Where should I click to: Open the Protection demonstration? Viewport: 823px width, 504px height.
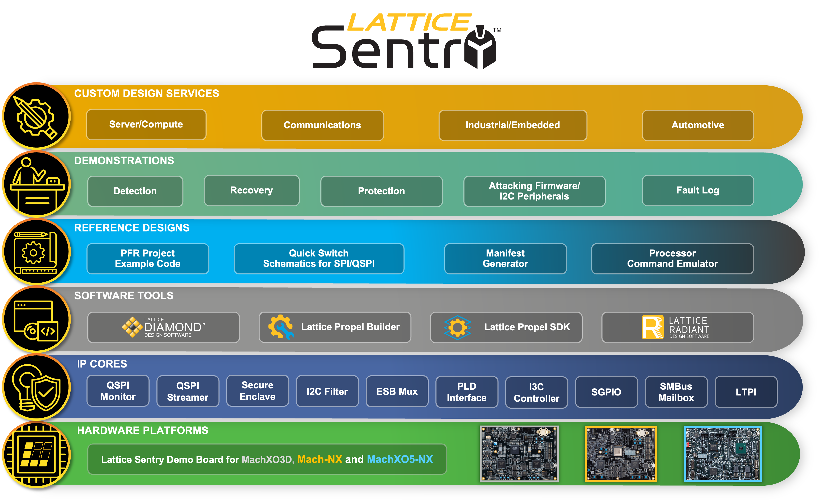[382, 191]
